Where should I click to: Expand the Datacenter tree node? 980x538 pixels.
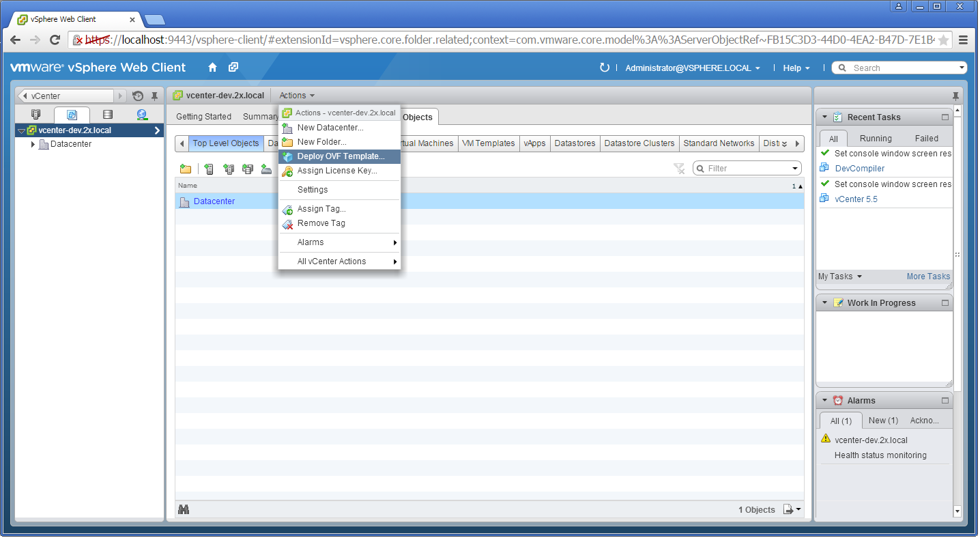[x=33, y=144]
